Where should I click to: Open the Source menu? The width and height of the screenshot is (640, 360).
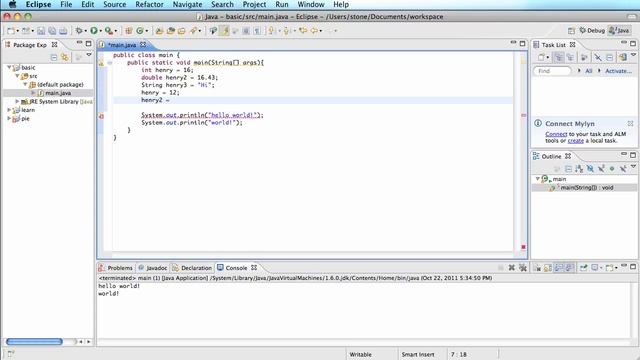pyautogui.click(x=115, y=4)
